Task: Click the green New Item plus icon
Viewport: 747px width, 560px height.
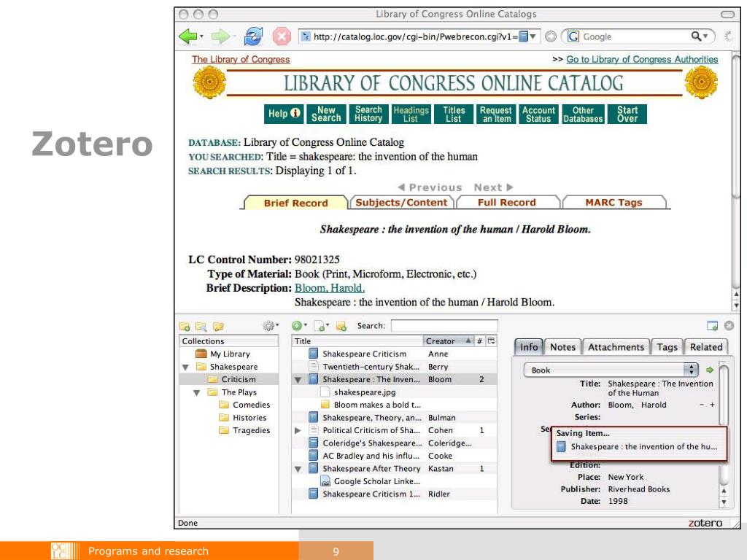Action: [x=298, y=326]
